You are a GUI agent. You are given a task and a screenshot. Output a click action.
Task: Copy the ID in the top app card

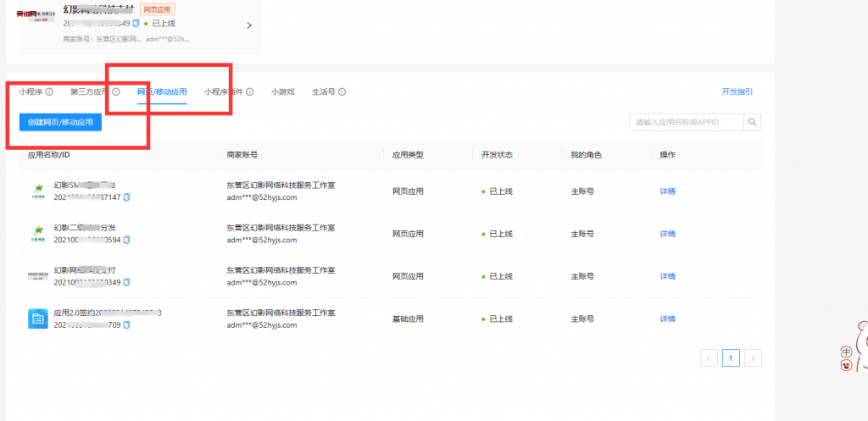(136, 23)
